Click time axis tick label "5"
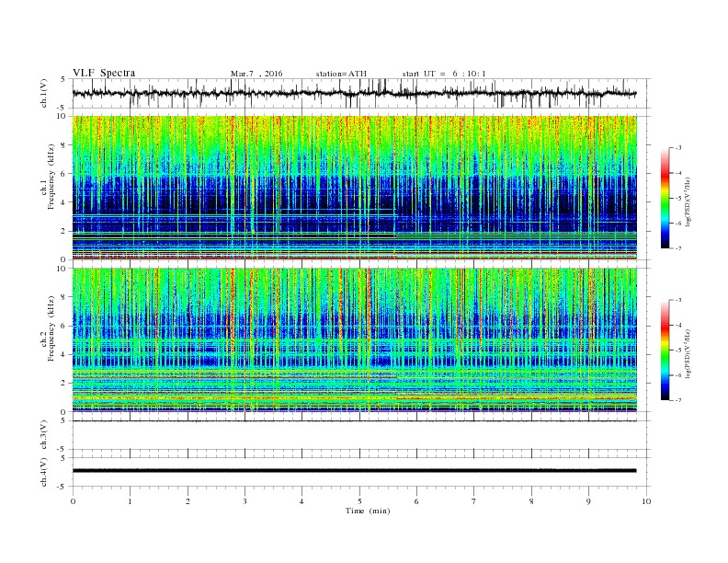Viewport: 728px width, 563px height. point(359,501)
